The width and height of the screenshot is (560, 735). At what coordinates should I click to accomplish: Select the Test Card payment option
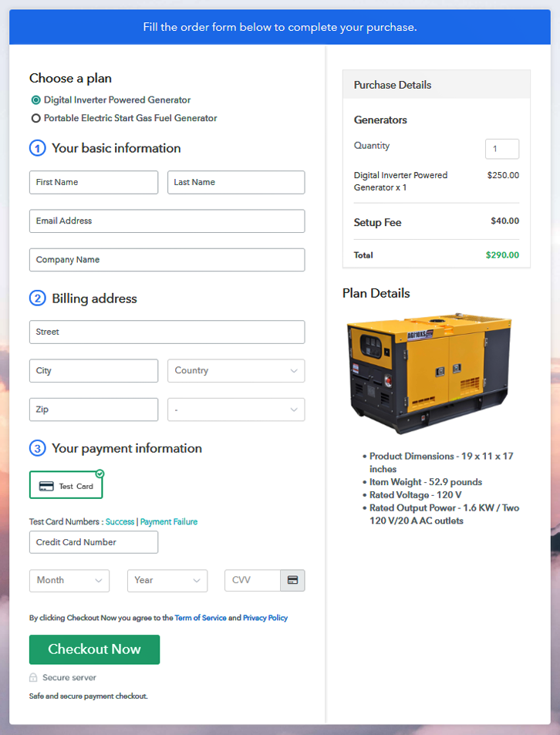tap(66, 485)
